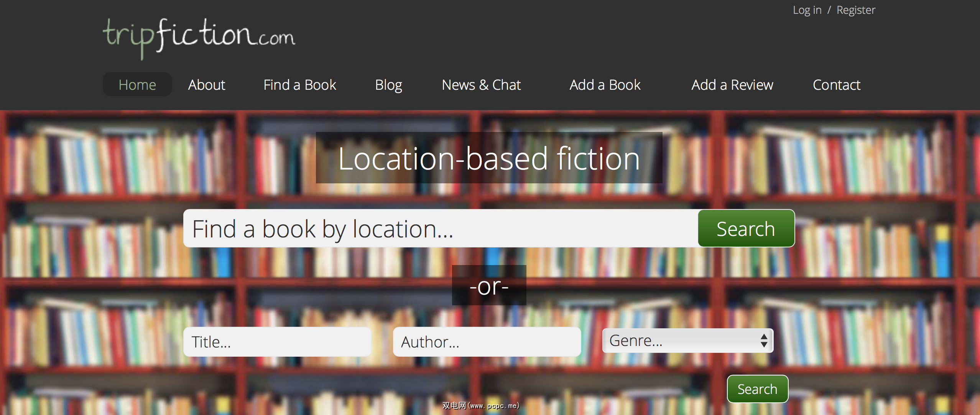Go to the About page

click(206, 84)
